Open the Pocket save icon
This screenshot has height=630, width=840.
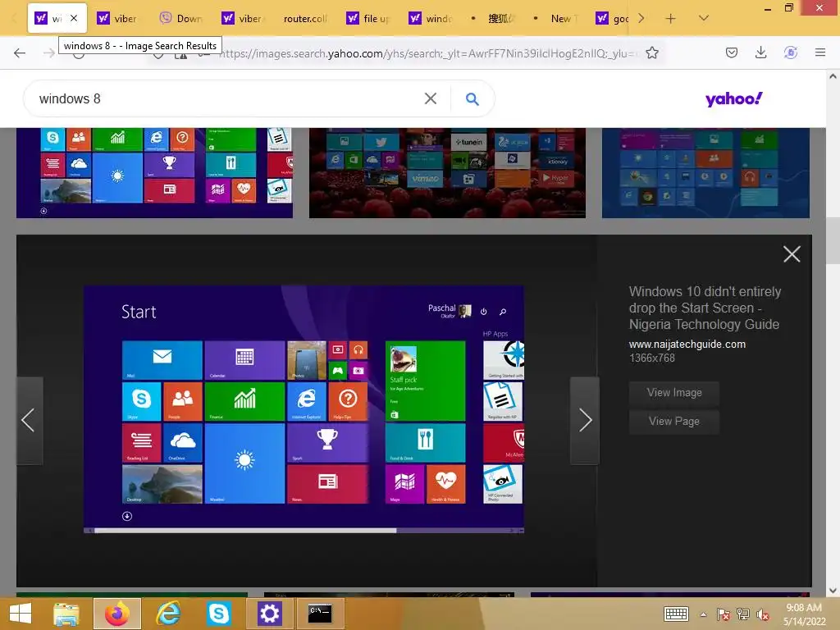tap(731, 52)
